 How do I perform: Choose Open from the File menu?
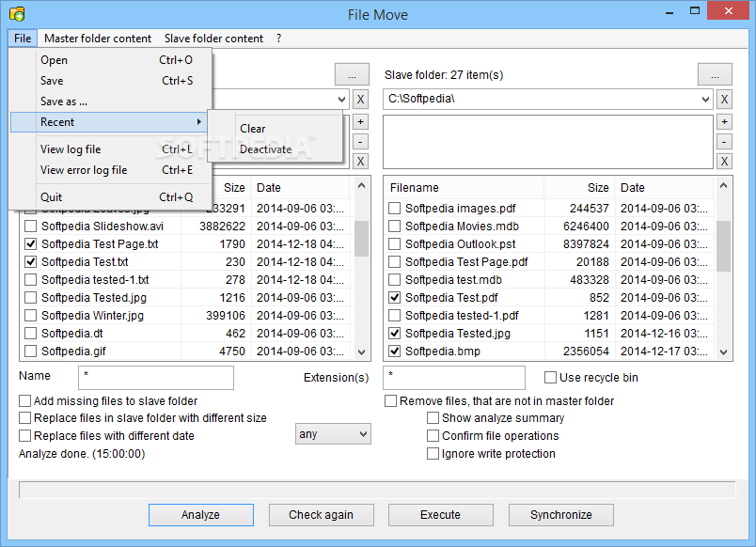tap(111, 60)
